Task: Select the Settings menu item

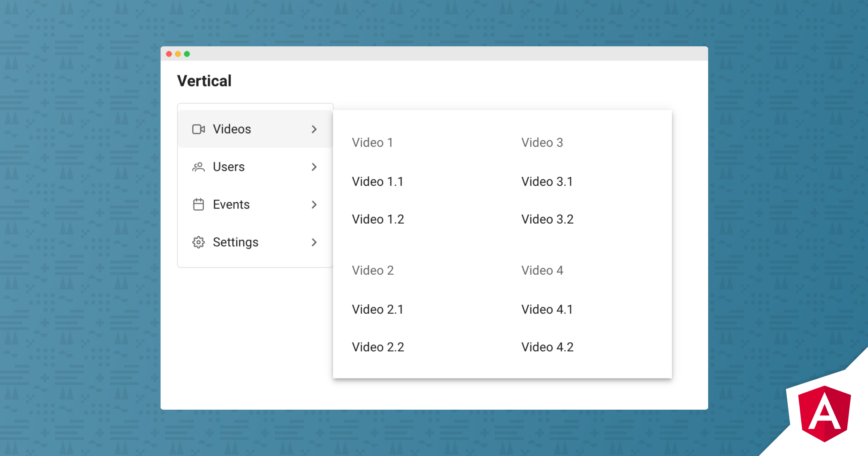Action: coord(235,242)
